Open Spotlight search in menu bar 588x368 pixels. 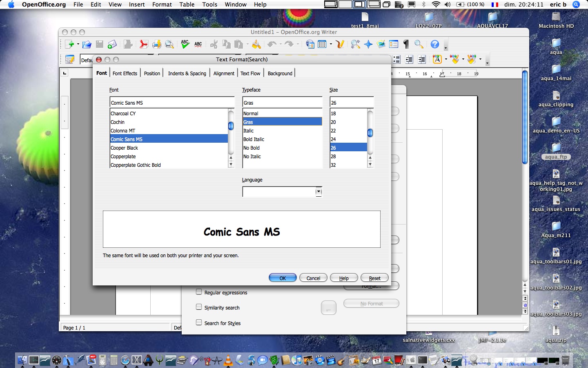(576, 4)
